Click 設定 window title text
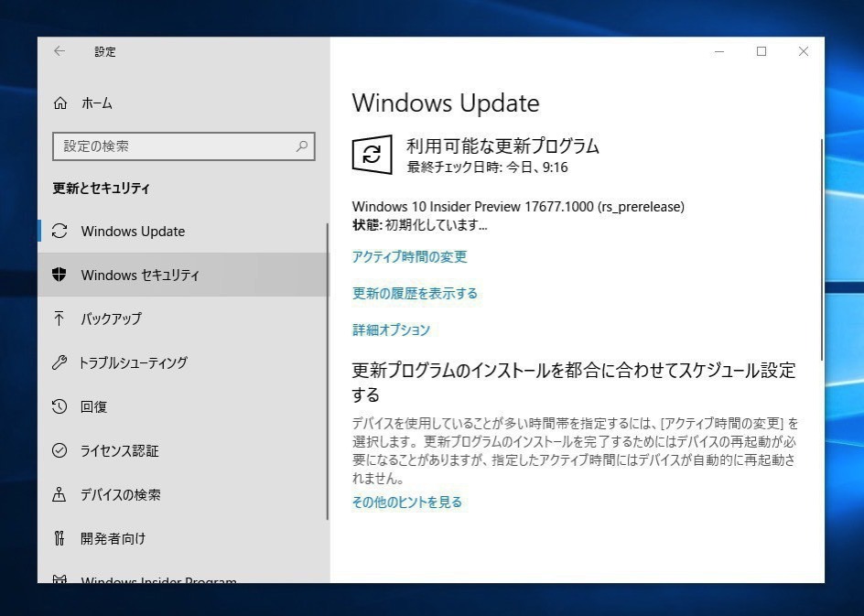This screenshot has height=616, width=864. click(x=104, y=52)
